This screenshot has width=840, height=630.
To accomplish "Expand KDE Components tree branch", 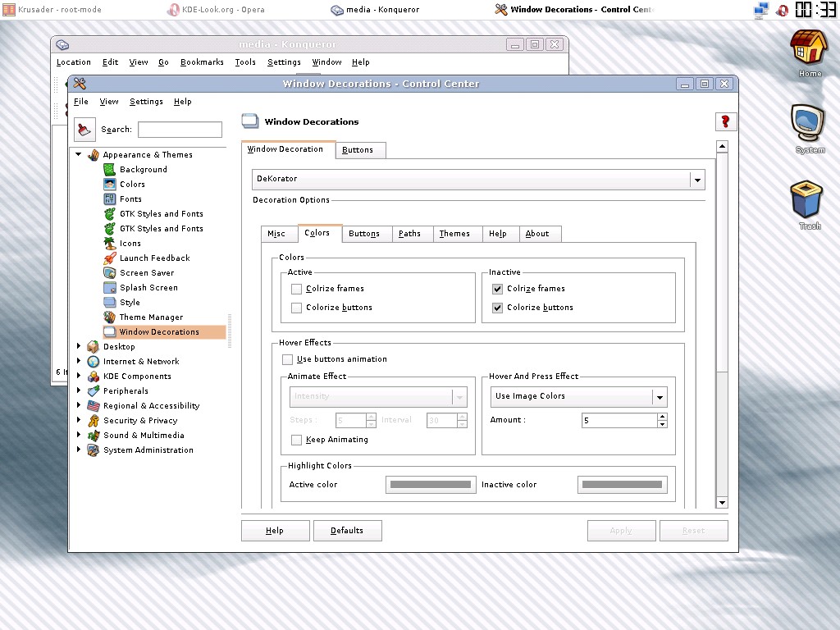I will click(78, 376).
